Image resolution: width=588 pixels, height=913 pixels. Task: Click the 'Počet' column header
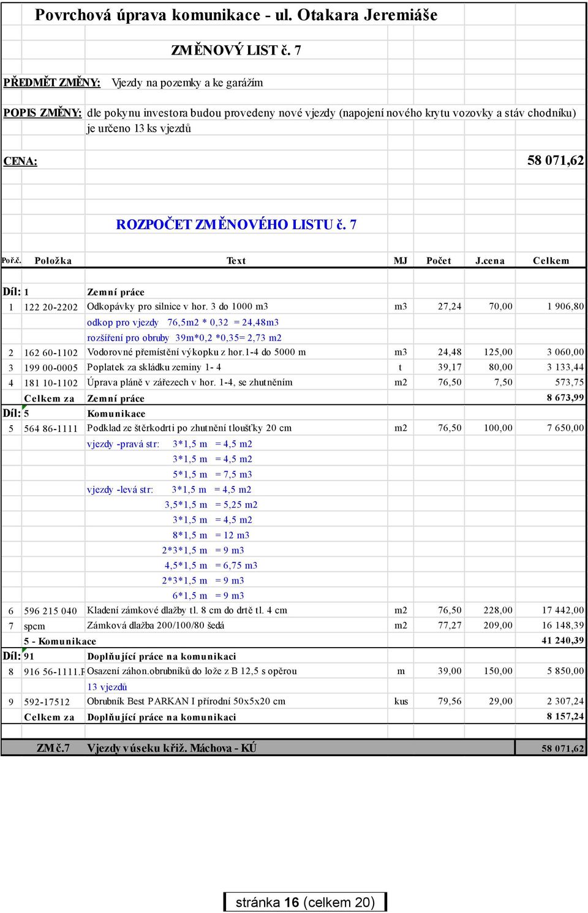[x=439, y=260]
